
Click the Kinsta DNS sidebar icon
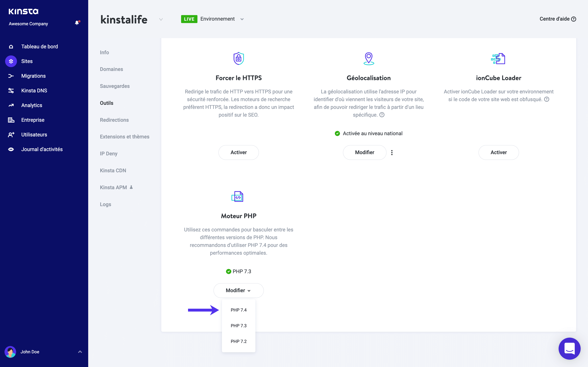tap(11, 91)
